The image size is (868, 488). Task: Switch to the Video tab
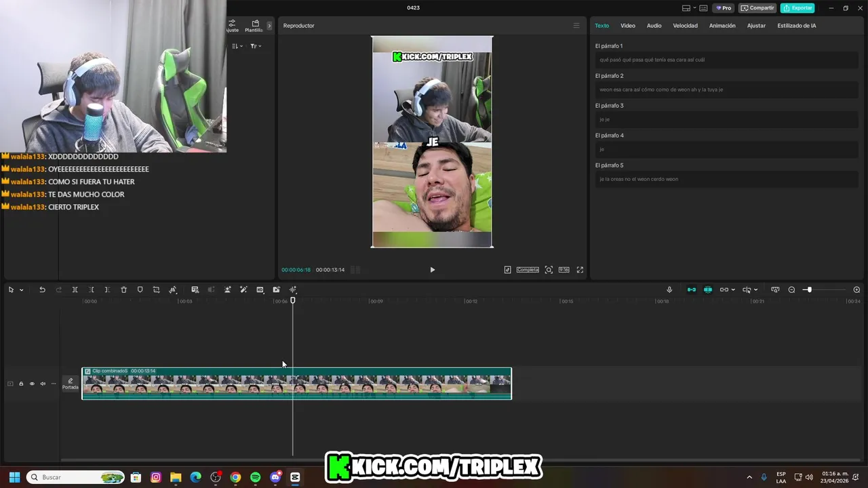click(x=628, y=26)
